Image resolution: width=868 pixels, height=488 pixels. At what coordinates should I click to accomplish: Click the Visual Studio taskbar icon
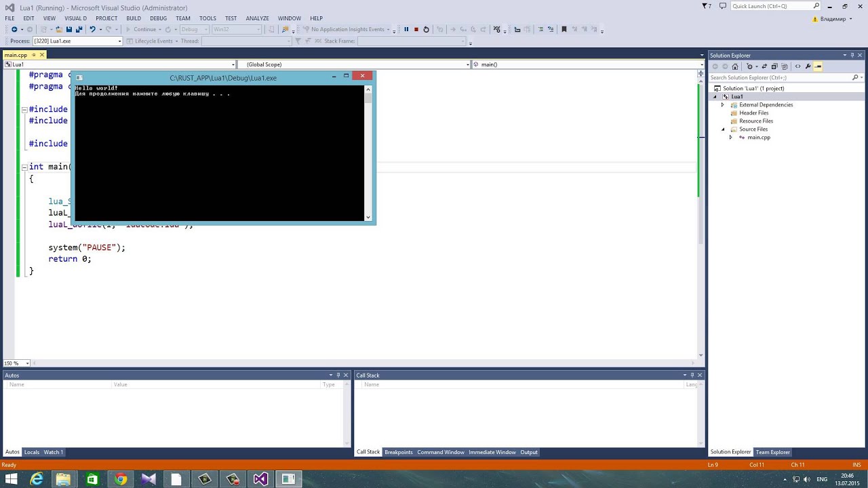[261, 479]
